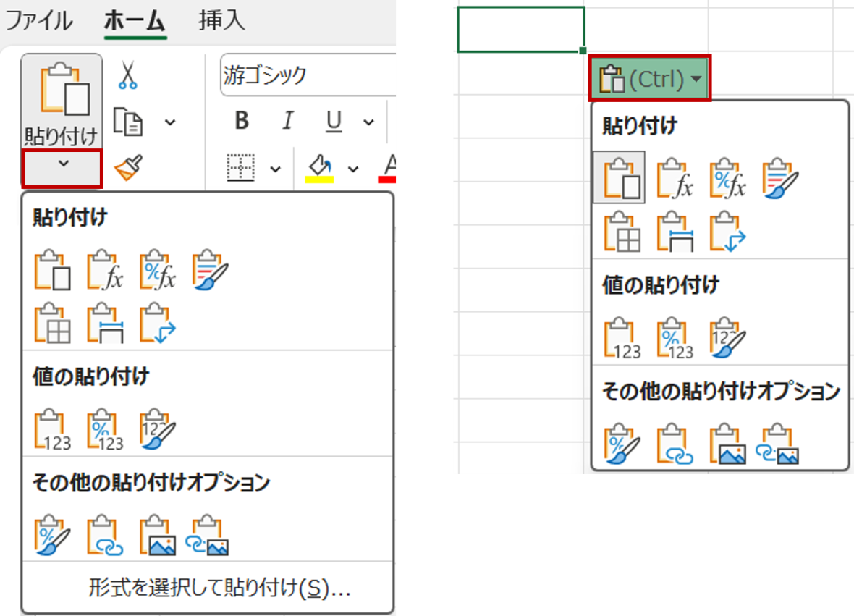854x616 pixels.
Task: Open the 挿入 tab
Action: tap(221, 21)
